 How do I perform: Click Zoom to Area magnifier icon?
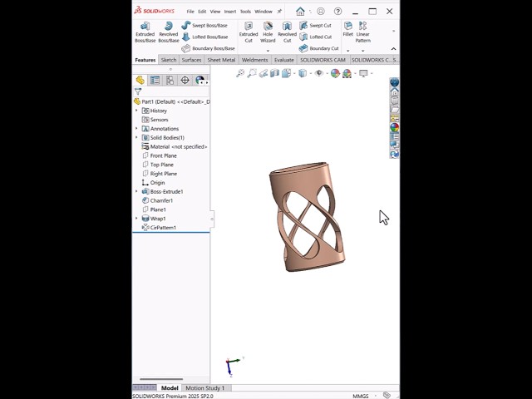pyautogui.click(x=252, y=73)
